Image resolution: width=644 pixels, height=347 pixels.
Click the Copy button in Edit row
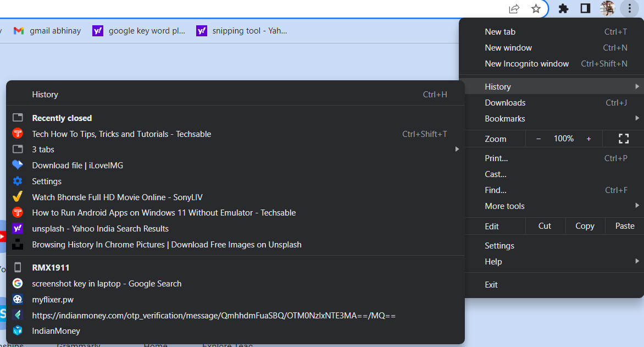click(x=585, y=225)
